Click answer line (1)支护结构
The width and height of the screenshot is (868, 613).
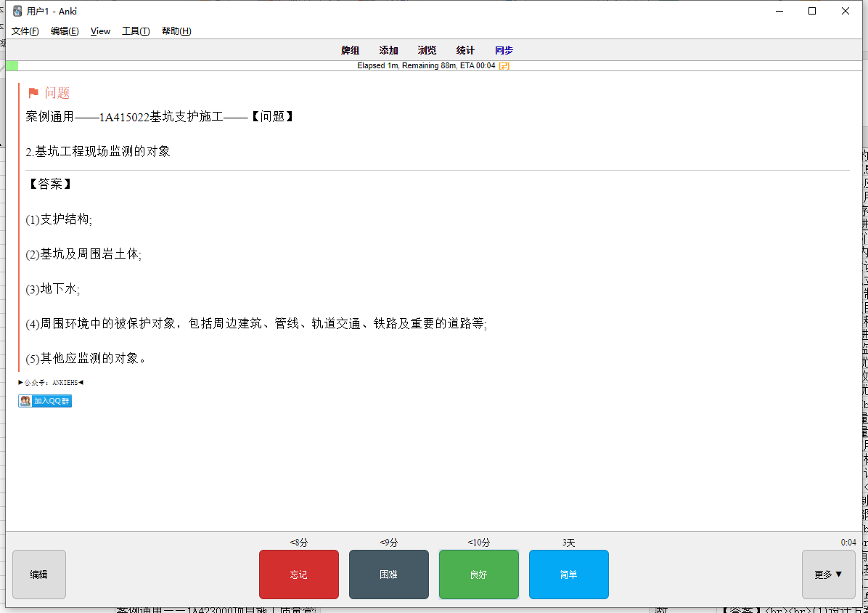(x=59, y=219)
